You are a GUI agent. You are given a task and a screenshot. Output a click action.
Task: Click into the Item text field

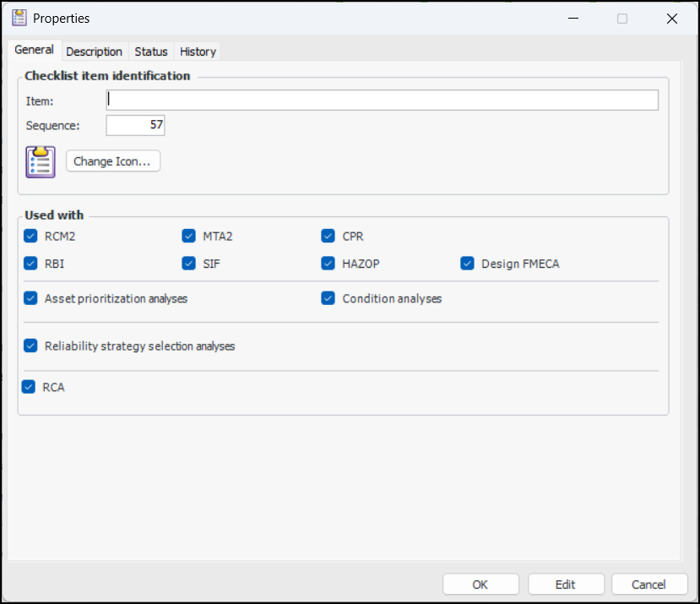click(382, 101)
